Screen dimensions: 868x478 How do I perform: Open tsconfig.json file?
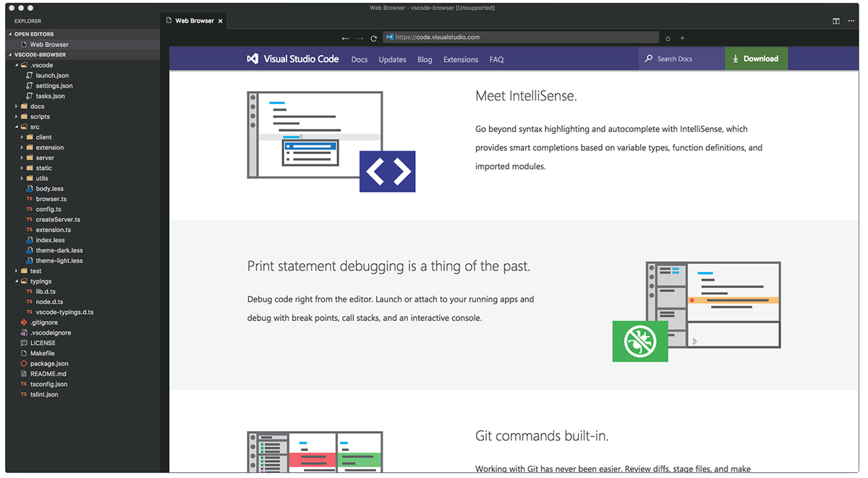(49, 384)
